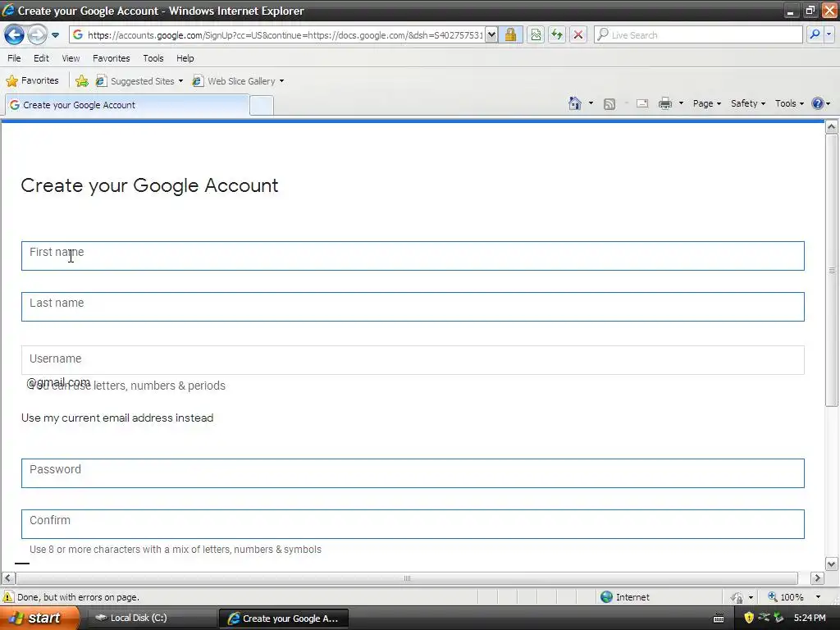840x630 pixels.
Task: Open a new blank tab
Action: tap(262, 106)
